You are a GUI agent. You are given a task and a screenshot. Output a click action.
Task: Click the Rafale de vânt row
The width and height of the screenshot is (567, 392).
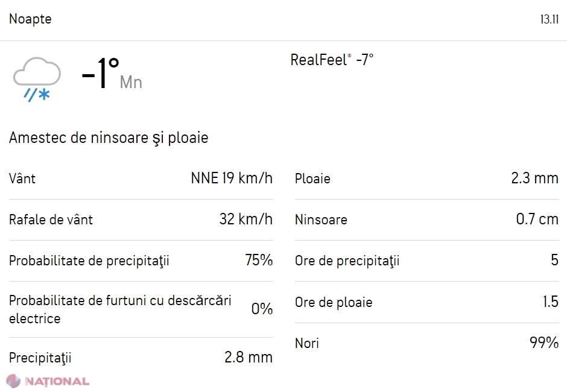(x=141, y=220)
